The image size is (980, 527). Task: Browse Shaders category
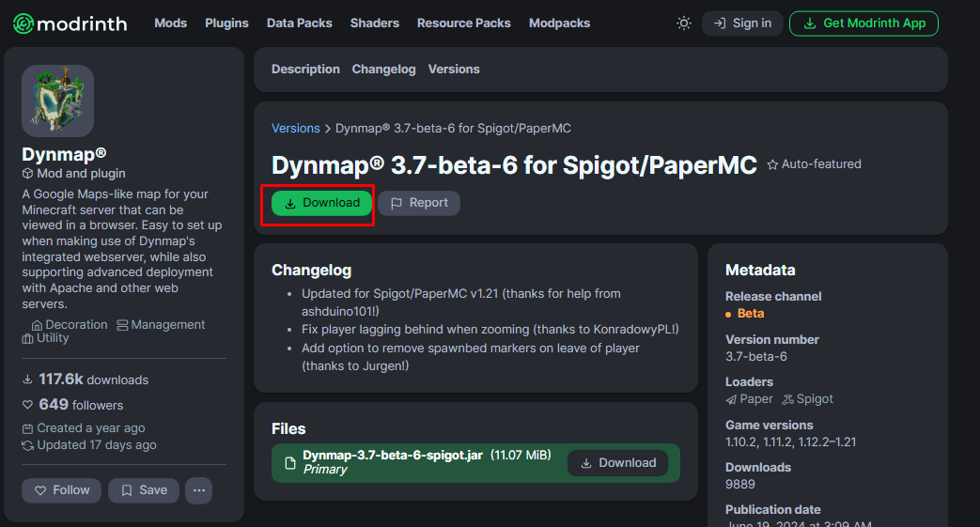(x=374, y=23)
